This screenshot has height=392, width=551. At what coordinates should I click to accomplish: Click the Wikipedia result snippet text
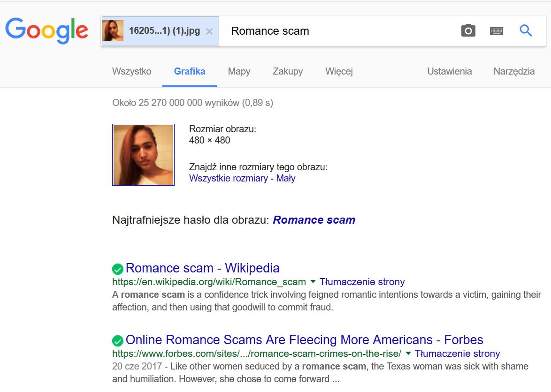pos(327,301)
